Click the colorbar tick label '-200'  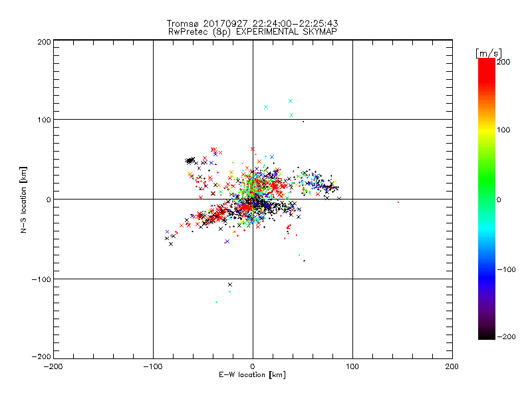pos(506,336)
